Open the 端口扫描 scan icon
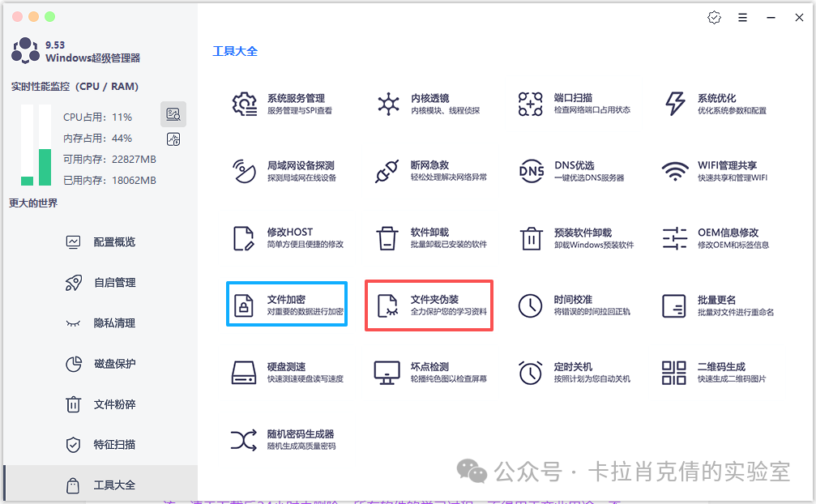 tap(531, 104)
